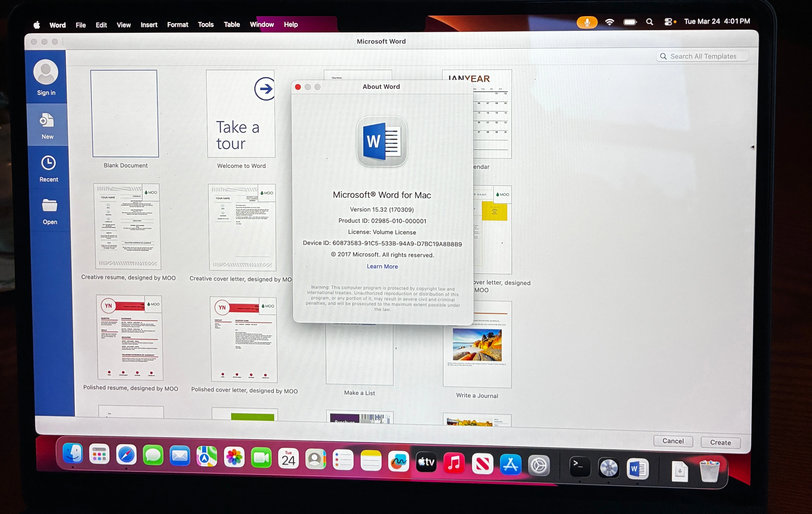Click the Sign in avatar icon
This screenshot has width=812, height=514.
click(45, 72)
